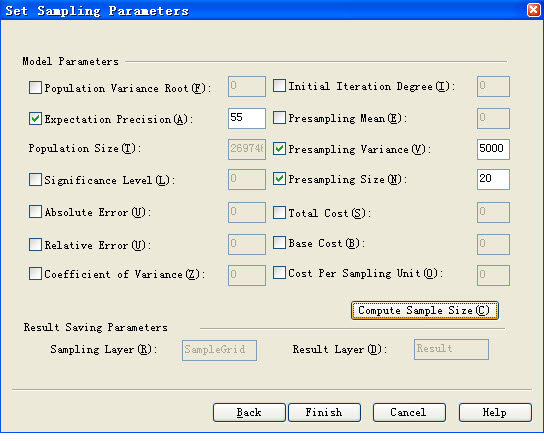Click the "Population Size(T):" label
Image resolution: width=544 pixels, height=441 pixels.
(85, 149)
